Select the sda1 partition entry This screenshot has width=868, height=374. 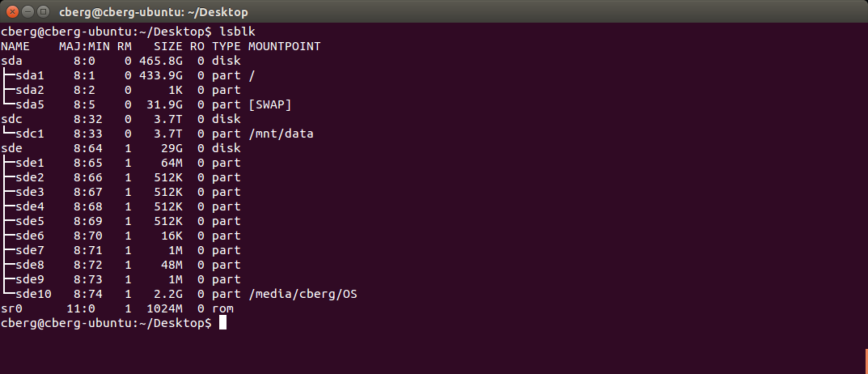click(30, 75)
